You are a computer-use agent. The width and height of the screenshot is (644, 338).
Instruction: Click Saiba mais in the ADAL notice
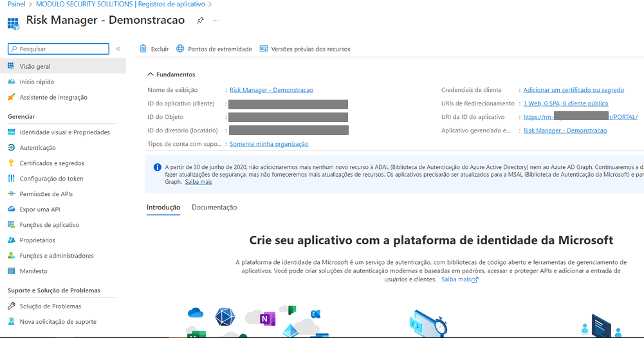[x=198, y=182]
